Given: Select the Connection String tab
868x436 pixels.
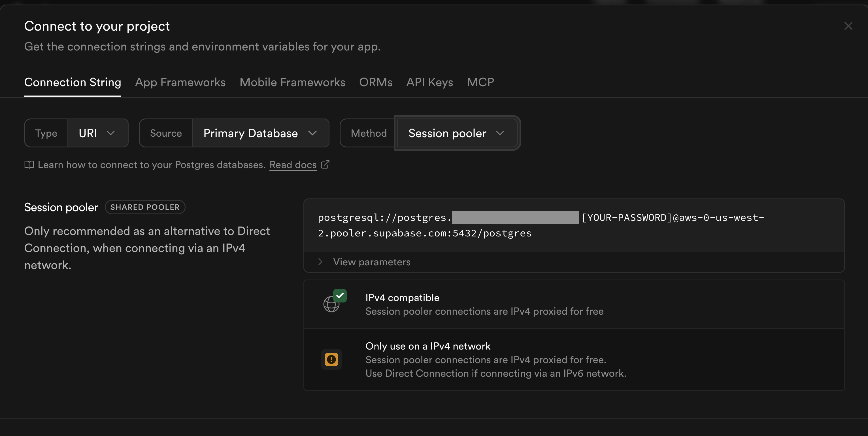Looking at the screenshot, I should [73, 82].
